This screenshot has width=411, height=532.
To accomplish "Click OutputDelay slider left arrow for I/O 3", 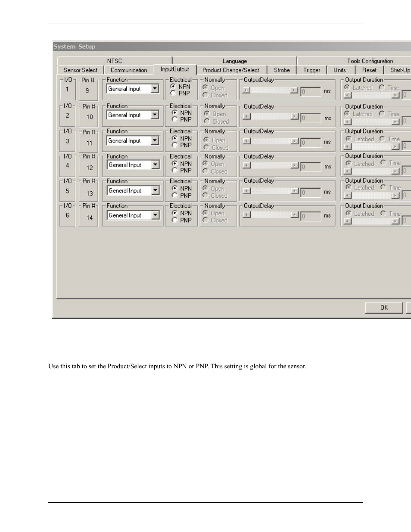I will (247, 141).
